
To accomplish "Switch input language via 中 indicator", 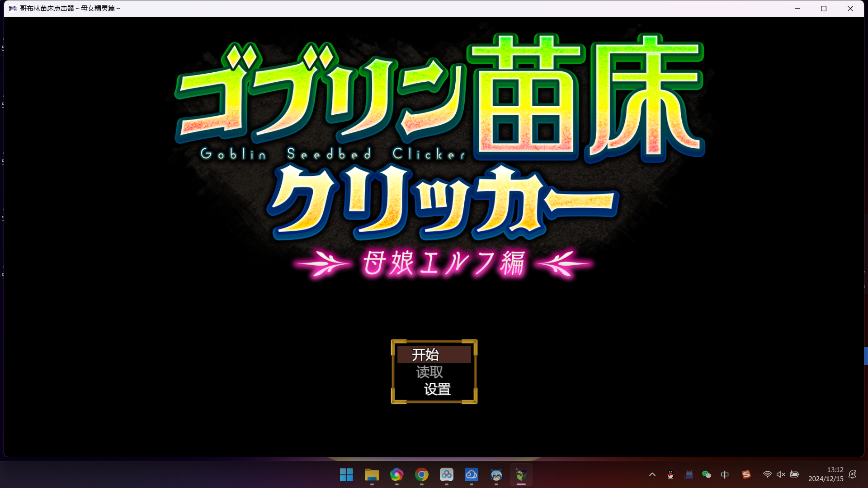I will pos(725,474).
